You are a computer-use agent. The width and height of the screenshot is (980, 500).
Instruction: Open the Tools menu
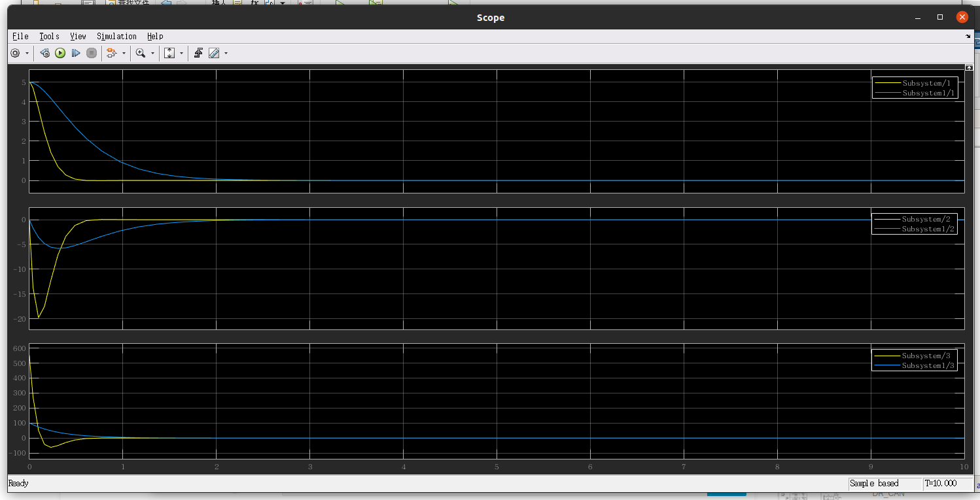tap(49, 36)
